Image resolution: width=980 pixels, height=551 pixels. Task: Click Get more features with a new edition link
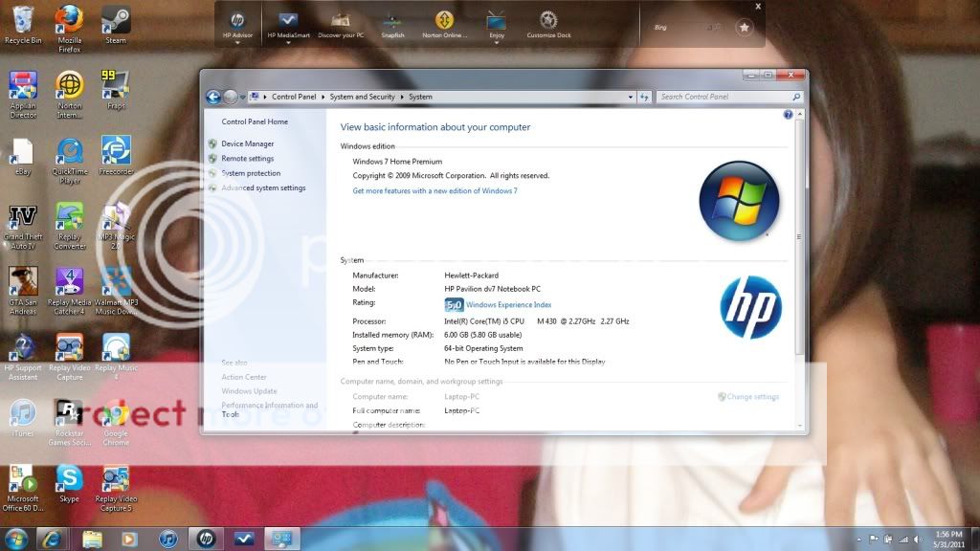coord(434,191)
